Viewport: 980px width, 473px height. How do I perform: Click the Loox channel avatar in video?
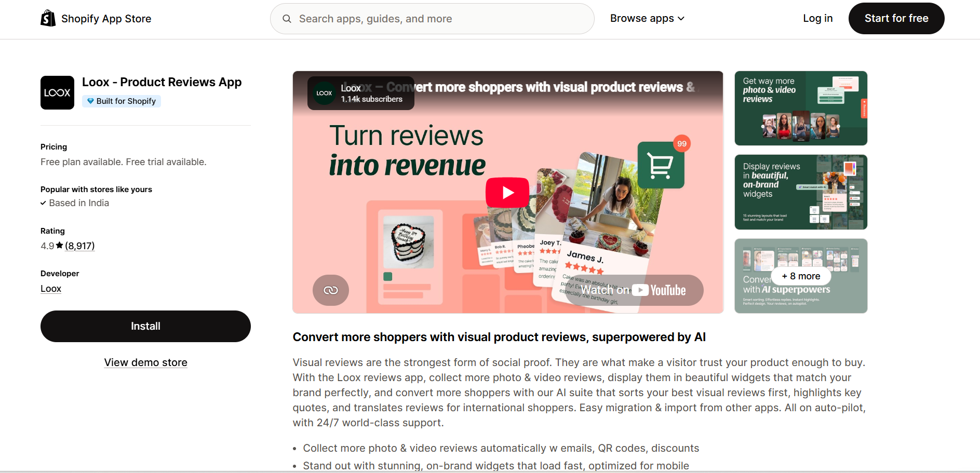pyautogui.click(x=325, y=93)
